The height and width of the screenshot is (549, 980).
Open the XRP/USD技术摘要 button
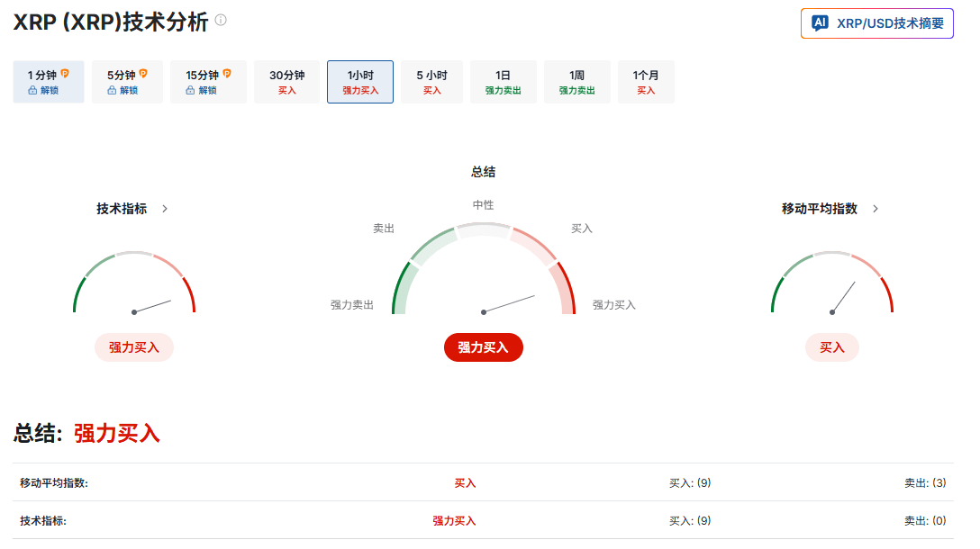[x=877, y=23]
